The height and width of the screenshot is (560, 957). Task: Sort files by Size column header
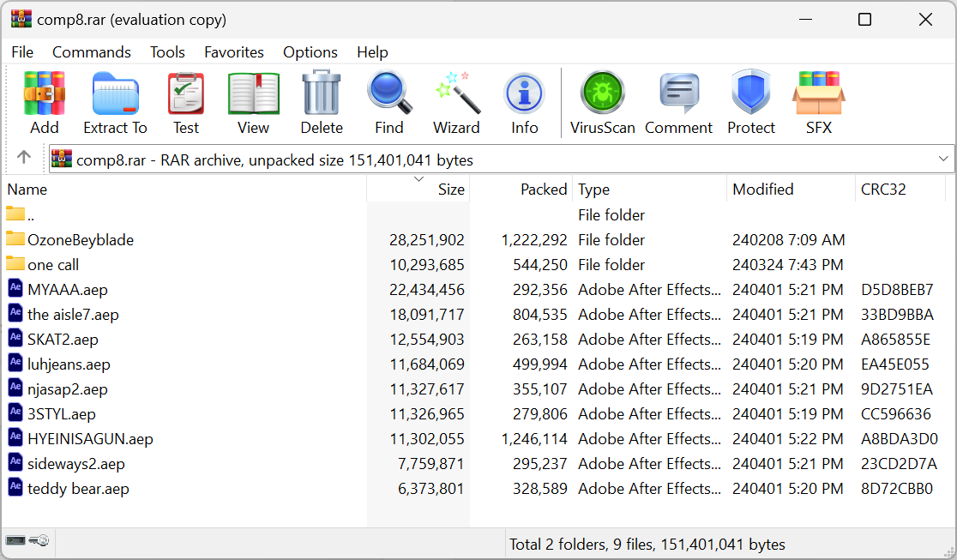(450, 190)
